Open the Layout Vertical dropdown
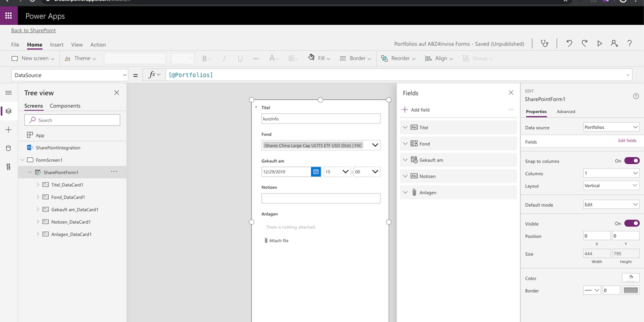The height and width of the screenshot is (322, 644). click(611, 186)
